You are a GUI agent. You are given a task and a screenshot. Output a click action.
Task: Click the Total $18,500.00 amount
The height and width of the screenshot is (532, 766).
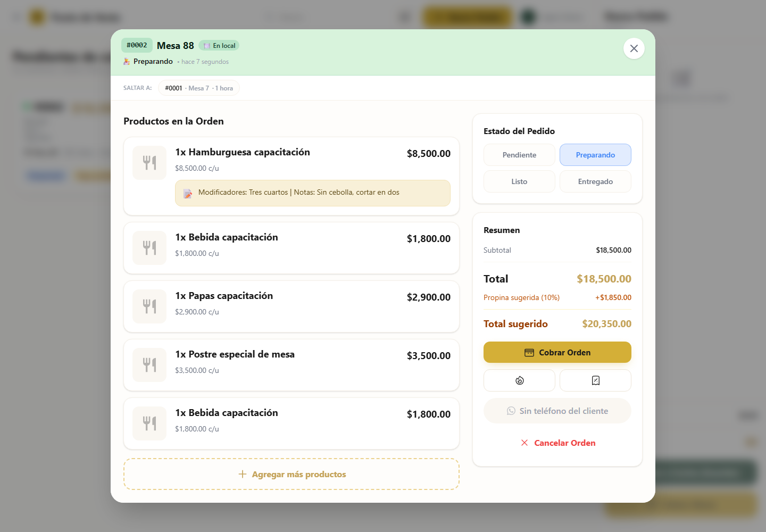pos(604,279)
